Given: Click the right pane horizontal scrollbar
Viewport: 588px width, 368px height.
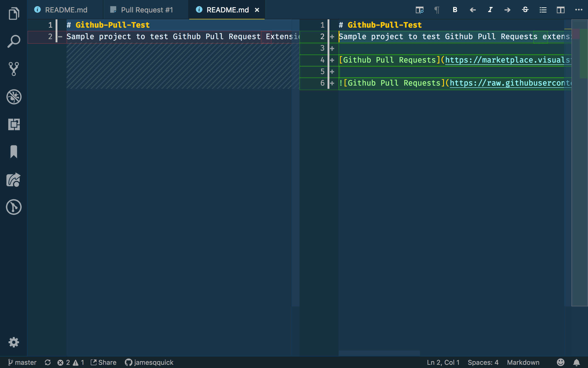Looking at the screenshot, I should click(x=379, y=353).
